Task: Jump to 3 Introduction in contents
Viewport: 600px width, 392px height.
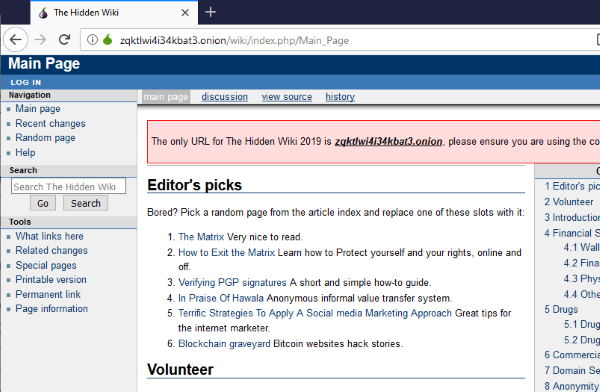Action: 572,217
